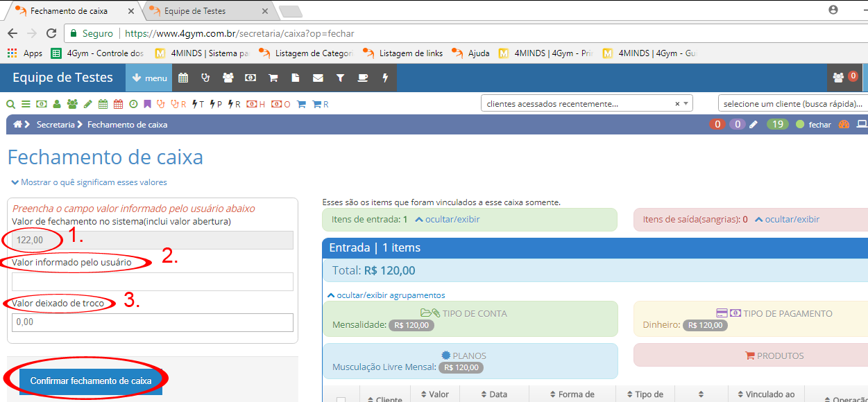Click the stethoscope icon in dark navbar
Screen dimensions: 868x402
(x=205, y=78)
